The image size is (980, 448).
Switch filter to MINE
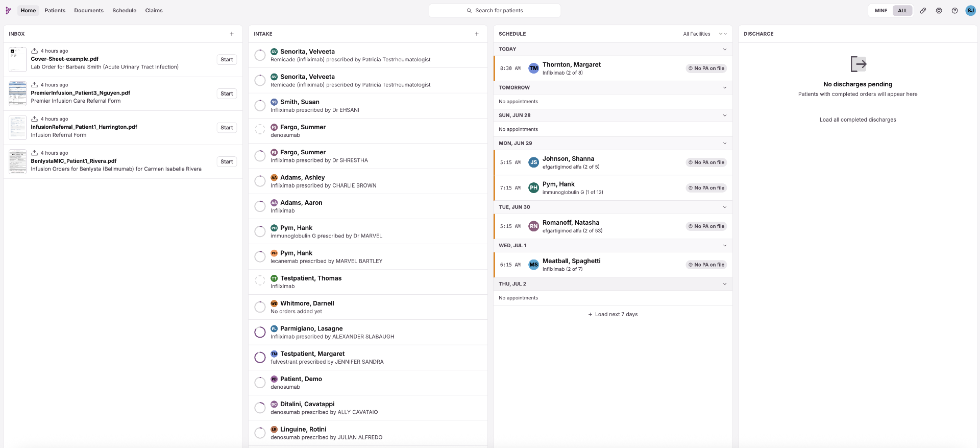880,10
